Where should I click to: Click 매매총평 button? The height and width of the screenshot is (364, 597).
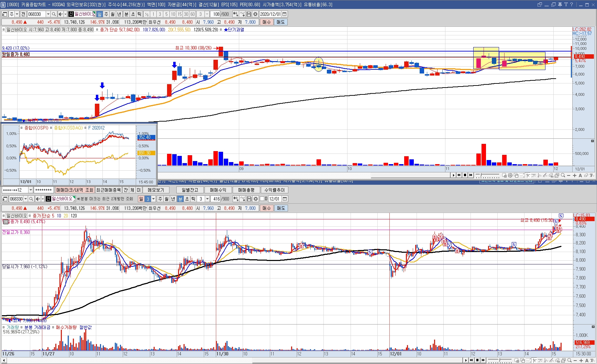coord(246,190)
